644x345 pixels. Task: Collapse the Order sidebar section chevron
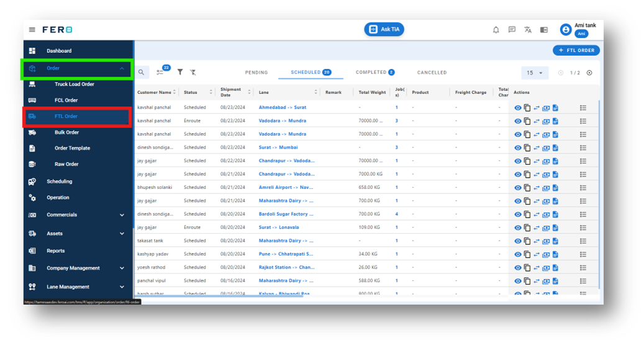pos(122,68)
